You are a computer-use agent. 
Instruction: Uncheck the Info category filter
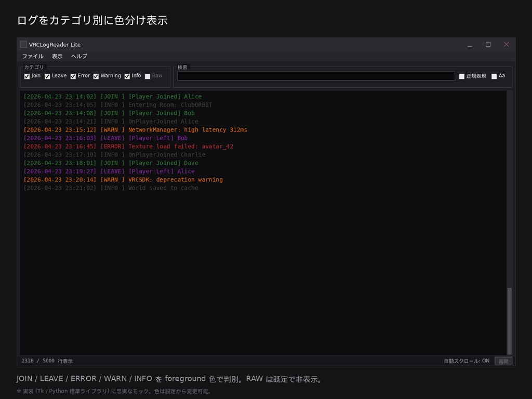tap(127, 76)
